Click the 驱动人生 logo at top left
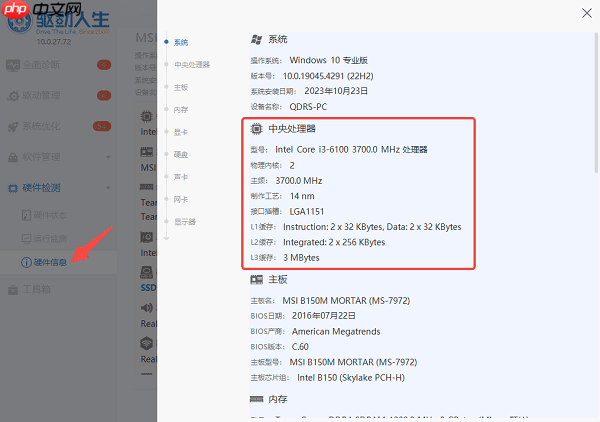The image size is (600, 422). 58,22
